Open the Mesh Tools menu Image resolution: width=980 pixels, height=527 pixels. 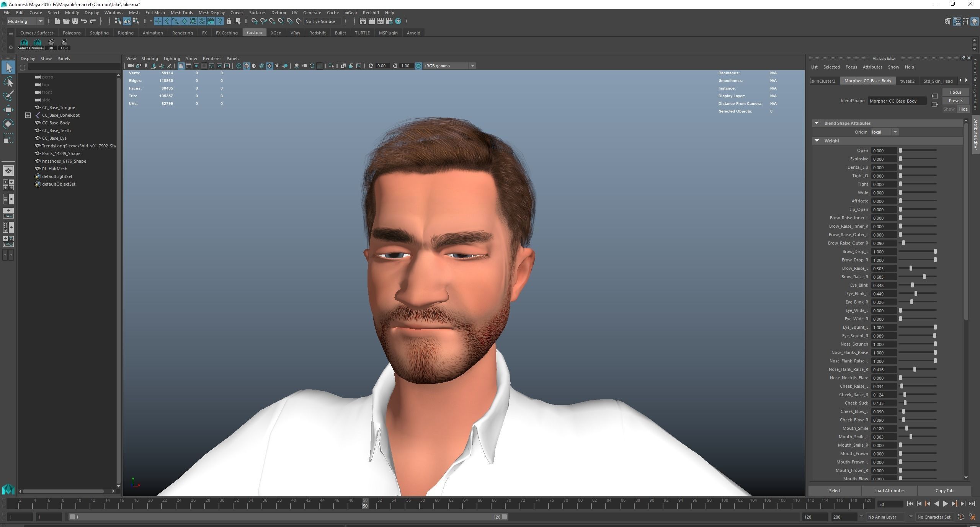[x=181, y=13]
